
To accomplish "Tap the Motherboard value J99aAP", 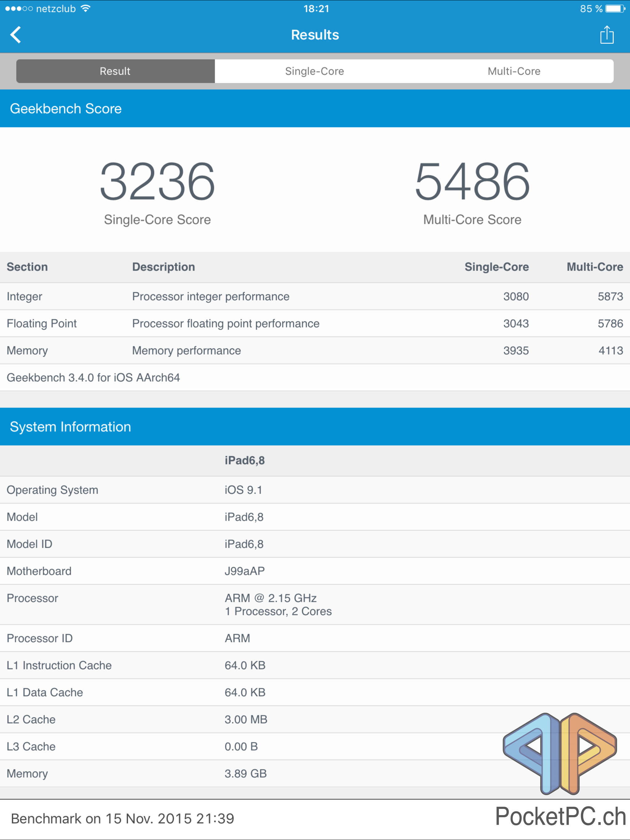I will pos(244,571).
